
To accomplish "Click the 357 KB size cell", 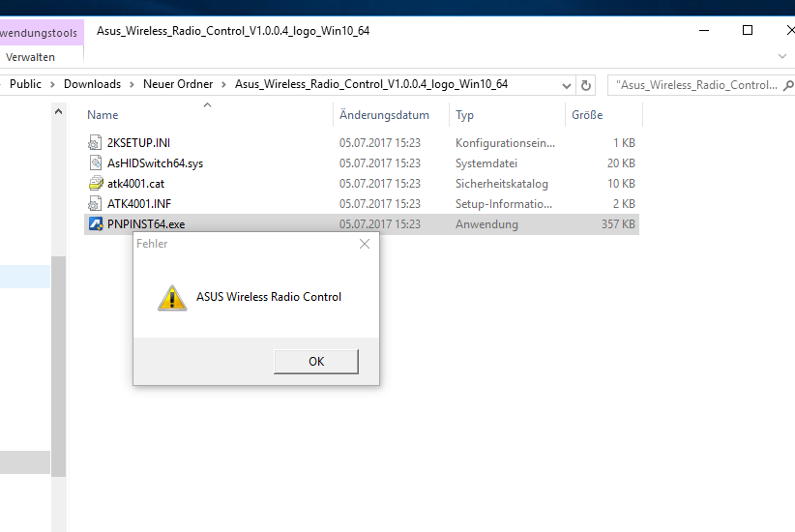I will pyautogui.click(x=618, y=224).
